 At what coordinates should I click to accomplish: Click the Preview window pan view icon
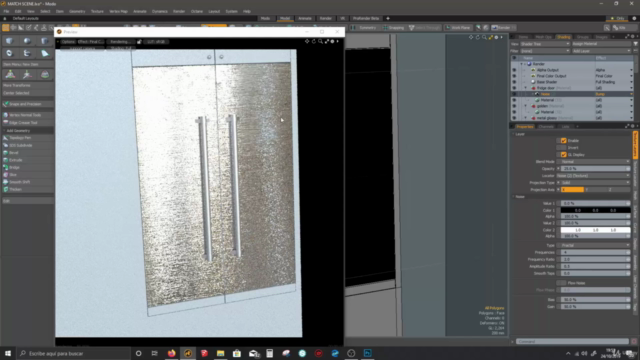(x=307, y=41)
